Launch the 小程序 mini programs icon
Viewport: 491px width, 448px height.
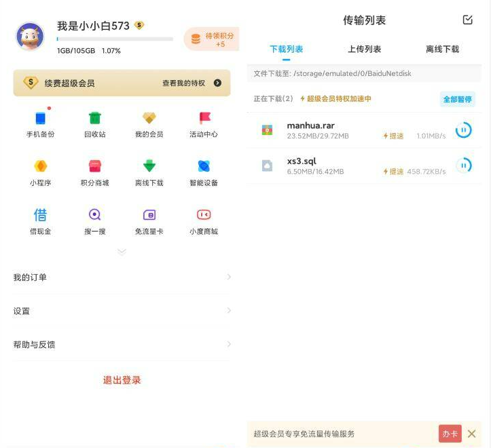40,166
